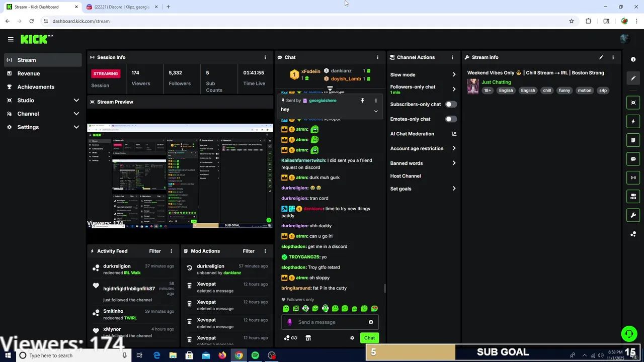
Task: Click the pencil edit-layout icon in the right sidebar
Action: pos(633,78)
